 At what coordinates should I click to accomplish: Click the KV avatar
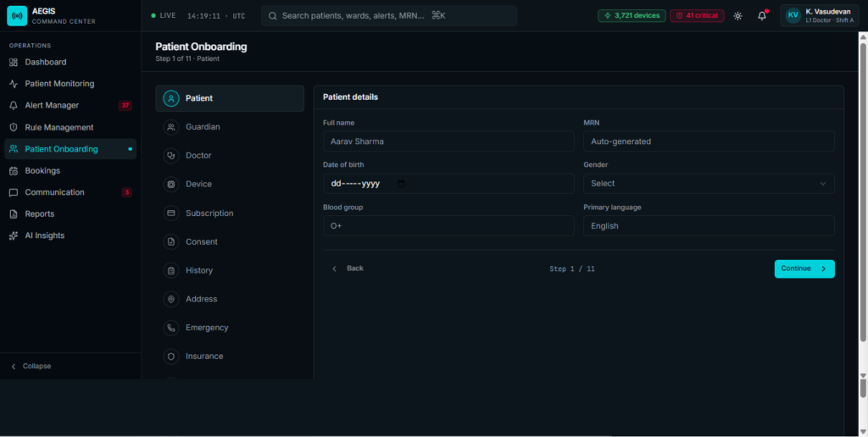click(793, 15)
